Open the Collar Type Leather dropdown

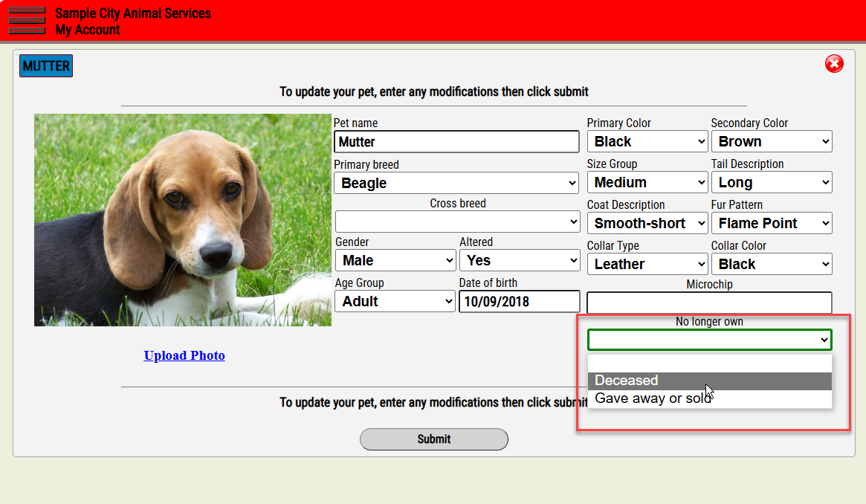[x=647, y=264]
